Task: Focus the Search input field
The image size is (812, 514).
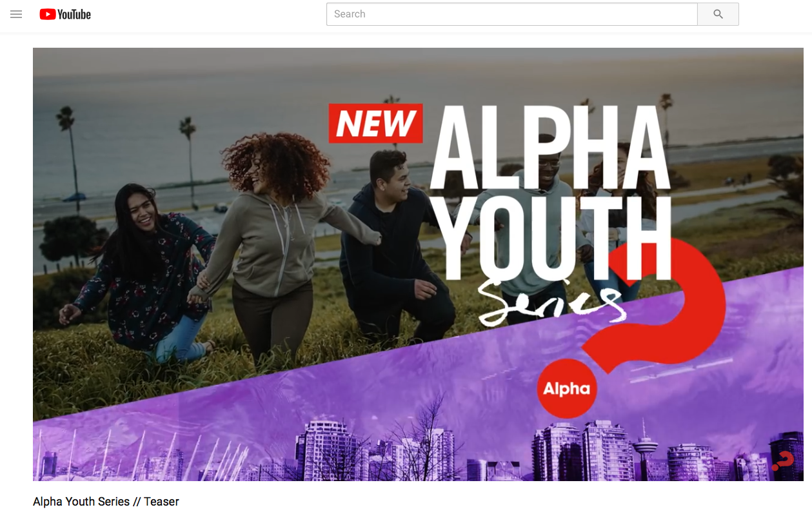Action: pos(511,14)
